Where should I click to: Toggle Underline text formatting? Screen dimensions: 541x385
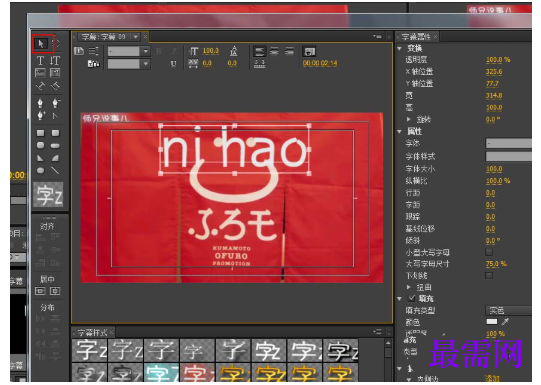174,64
